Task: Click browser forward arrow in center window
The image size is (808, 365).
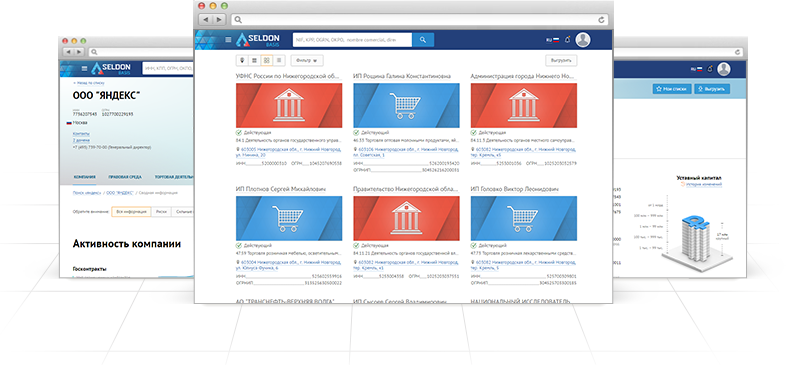Action: click(x=219, y=20)
